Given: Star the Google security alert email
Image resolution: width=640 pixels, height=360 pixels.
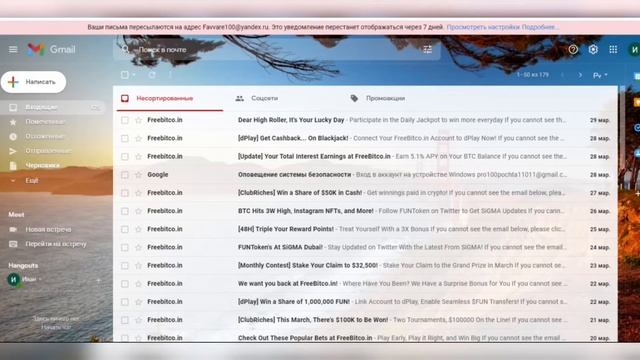Looking at the screenshot, I should click(138, 175).
